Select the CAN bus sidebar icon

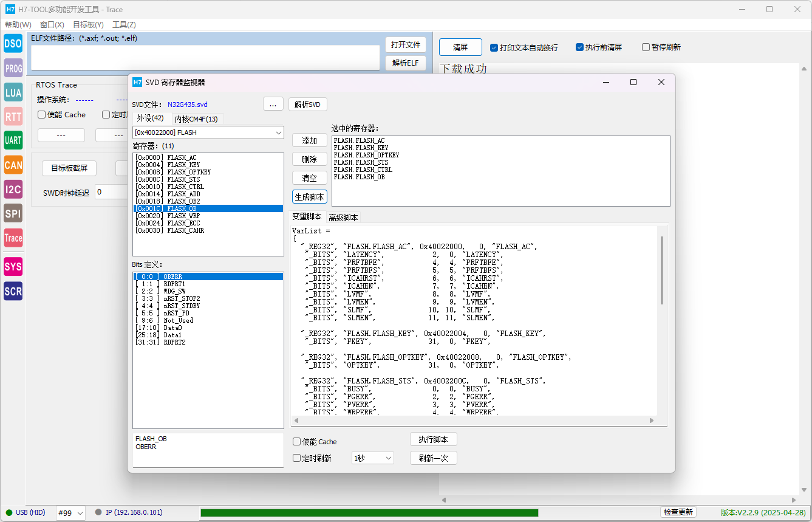[13, 165]
